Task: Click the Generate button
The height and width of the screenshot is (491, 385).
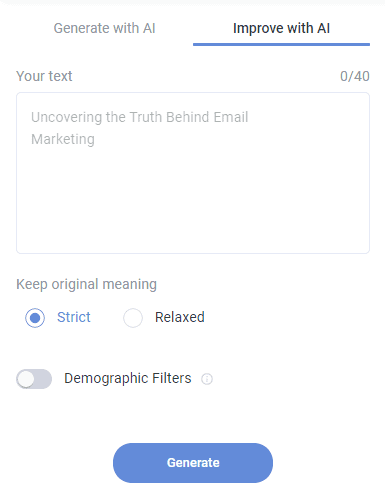Action: click(193, 463)
